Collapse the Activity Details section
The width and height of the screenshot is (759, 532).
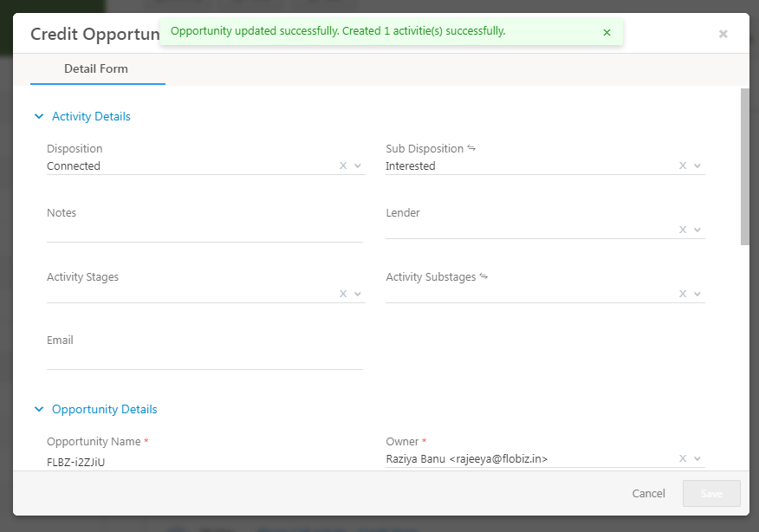click(38, 116)
